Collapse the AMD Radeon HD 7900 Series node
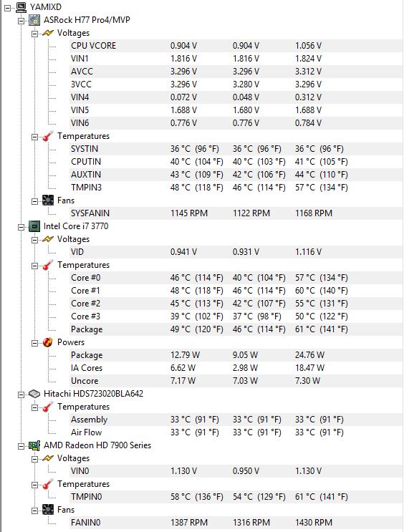Screen dimensions: 404x532 point(21,446)
